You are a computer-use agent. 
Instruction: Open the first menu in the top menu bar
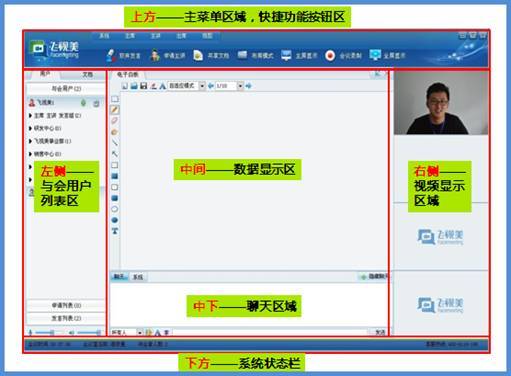tap(104, 36)
